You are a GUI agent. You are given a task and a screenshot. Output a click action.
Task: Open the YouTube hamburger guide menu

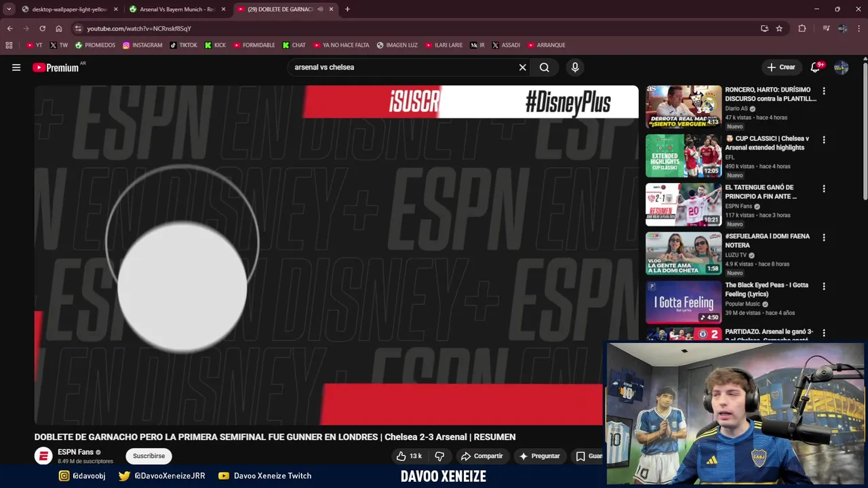pos(16,67)
